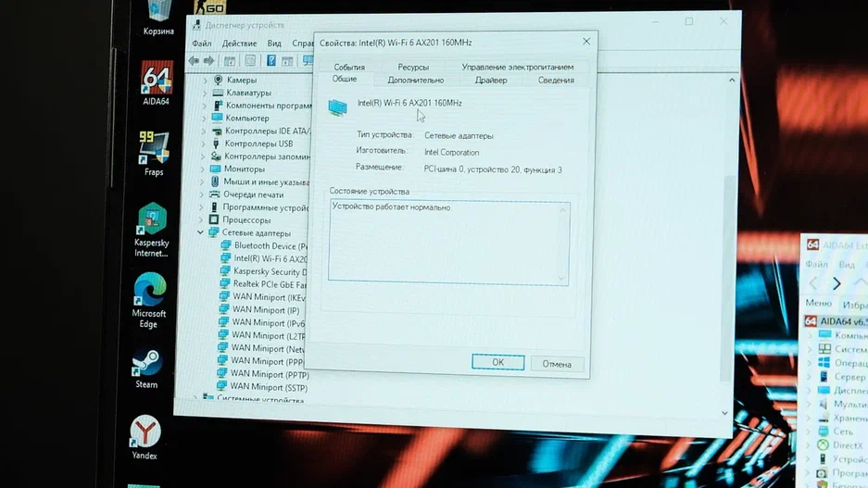Viewport: 868px width, 488px height.
Task: Expand the Контроллеры запоминающих устройств category
Action: coord(203,156)
